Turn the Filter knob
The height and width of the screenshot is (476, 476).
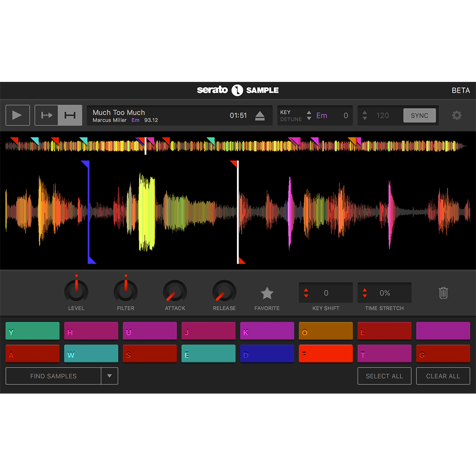(125, 292)
